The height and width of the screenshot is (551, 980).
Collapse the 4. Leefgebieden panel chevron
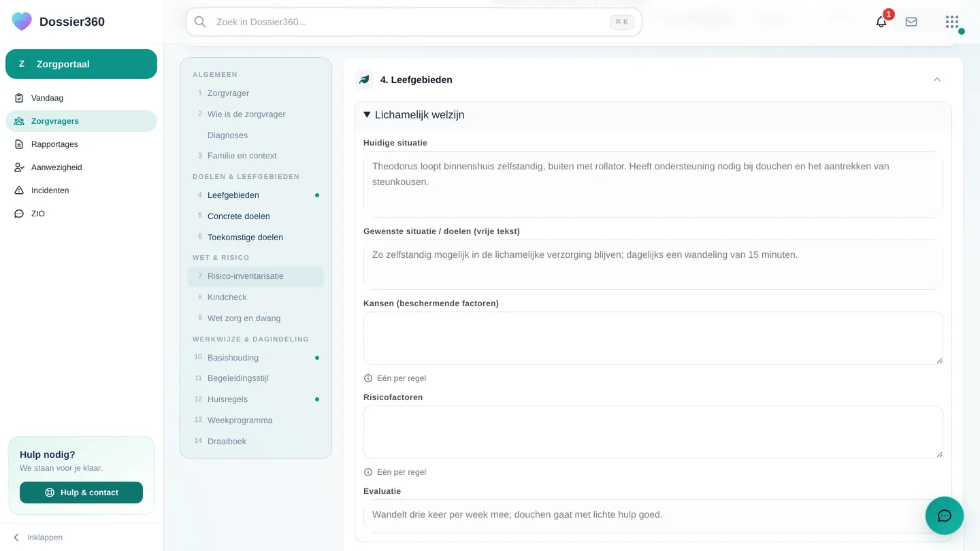pyautogui.click(x=937, y=80)
